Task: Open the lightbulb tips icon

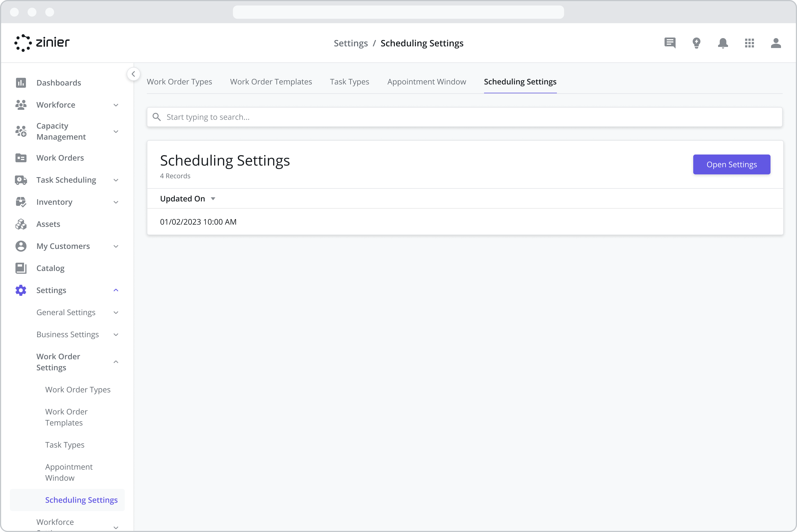Action: (696, 43)
